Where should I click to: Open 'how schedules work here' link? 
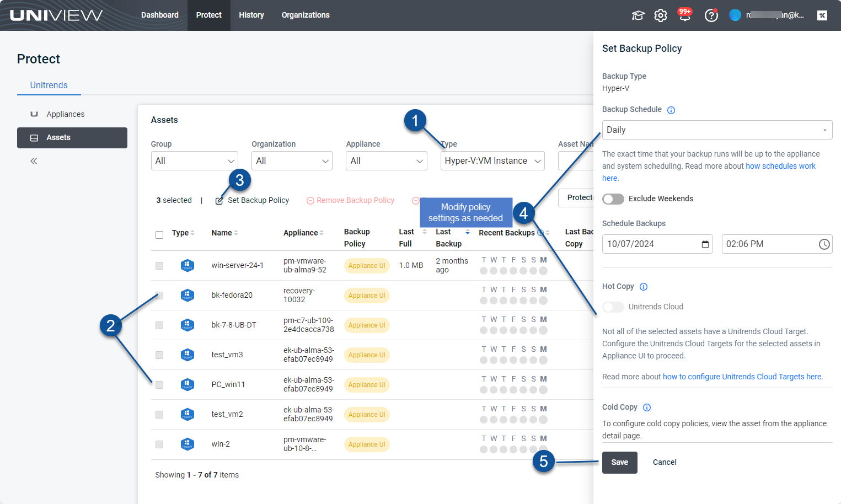[781, 167]
